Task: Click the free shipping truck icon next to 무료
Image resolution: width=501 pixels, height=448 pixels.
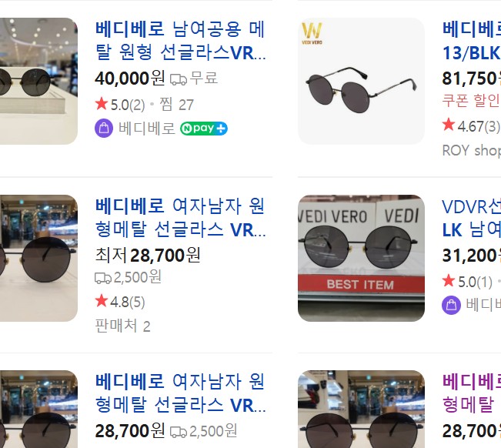Action: point(179,79)
